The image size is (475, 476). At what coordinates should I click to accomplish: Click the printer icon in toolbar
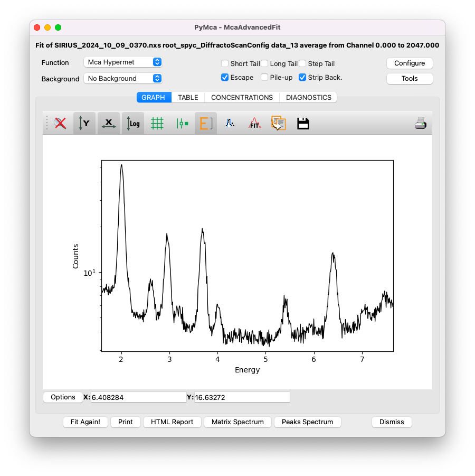421,123
